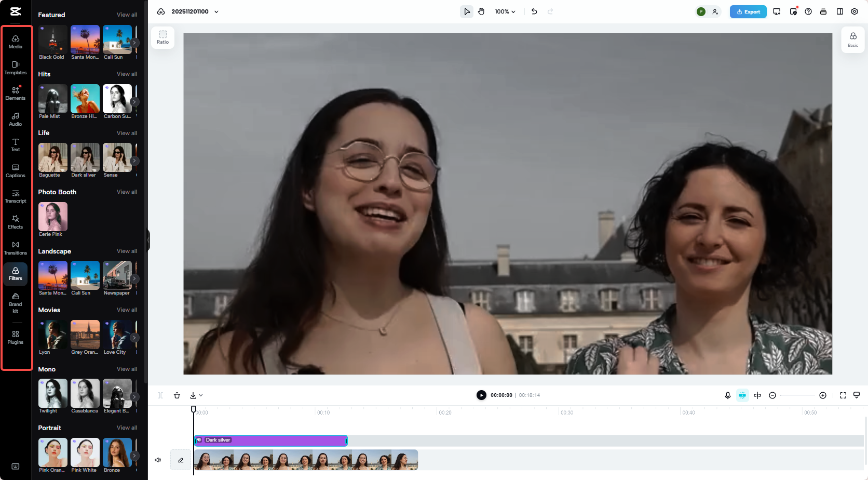The width and height of the screenshot is (868, 480).
Task: Click the Export button
Action: [x=748, y=11]
